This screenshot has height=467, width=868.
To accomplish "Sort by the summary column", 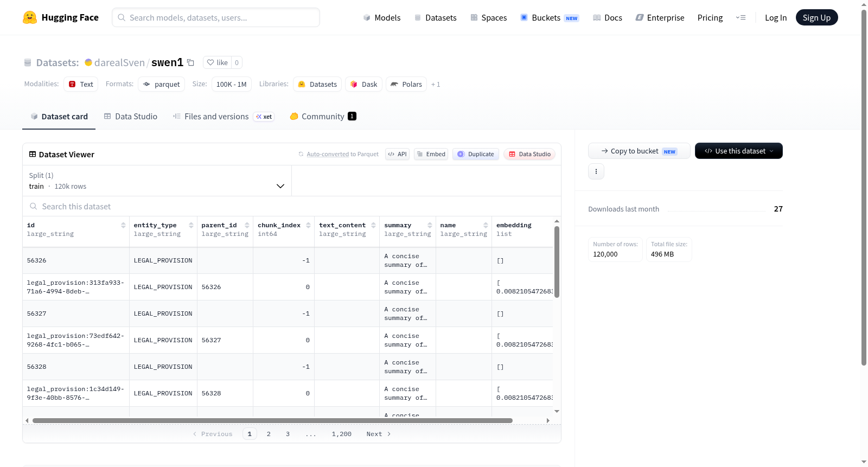I will coord(430,225).
